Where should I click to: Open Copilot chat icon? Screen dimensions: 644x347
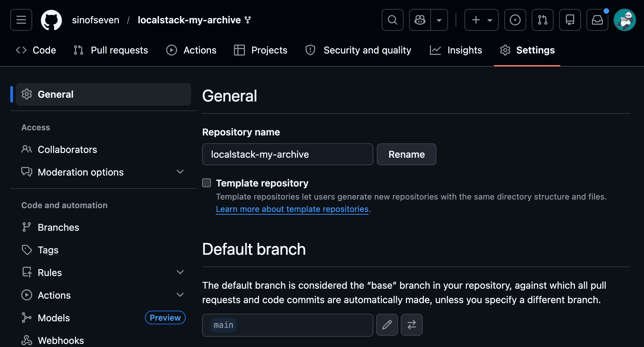click(x=420, y=20)
